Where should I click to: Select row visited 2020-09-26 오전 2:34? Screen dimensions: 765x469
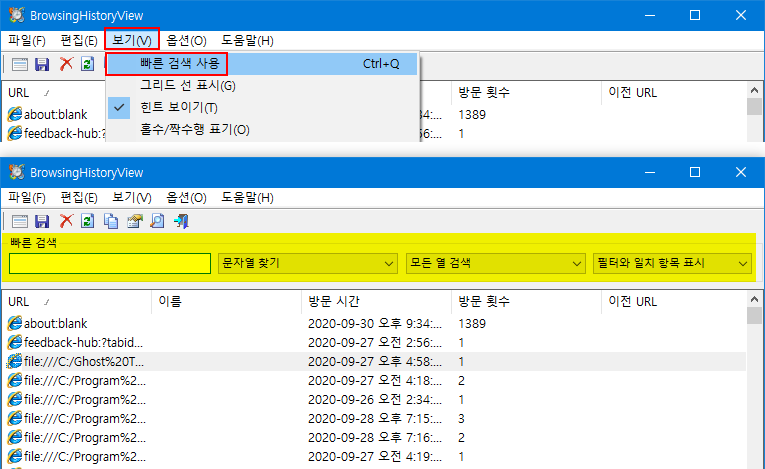pyautogui.click(x=374, y=400)
